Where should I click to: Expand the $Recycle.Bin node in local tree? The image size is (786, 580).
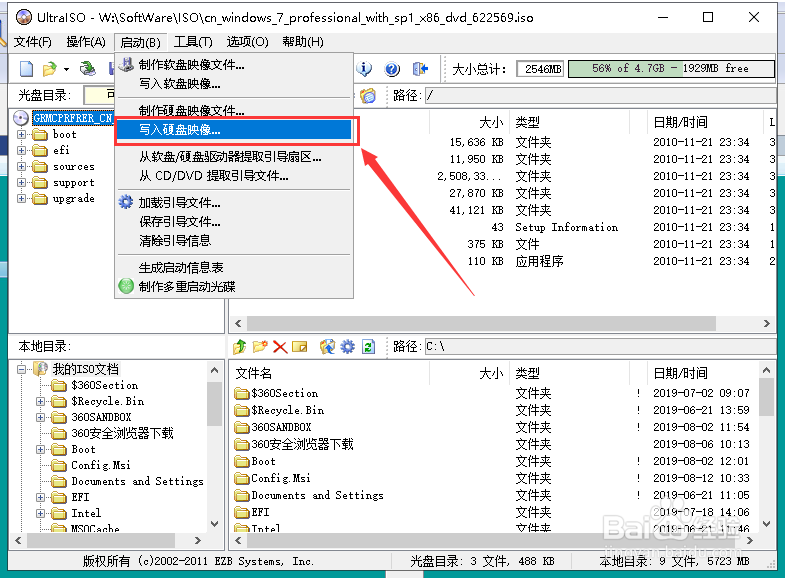click(41, 402)
